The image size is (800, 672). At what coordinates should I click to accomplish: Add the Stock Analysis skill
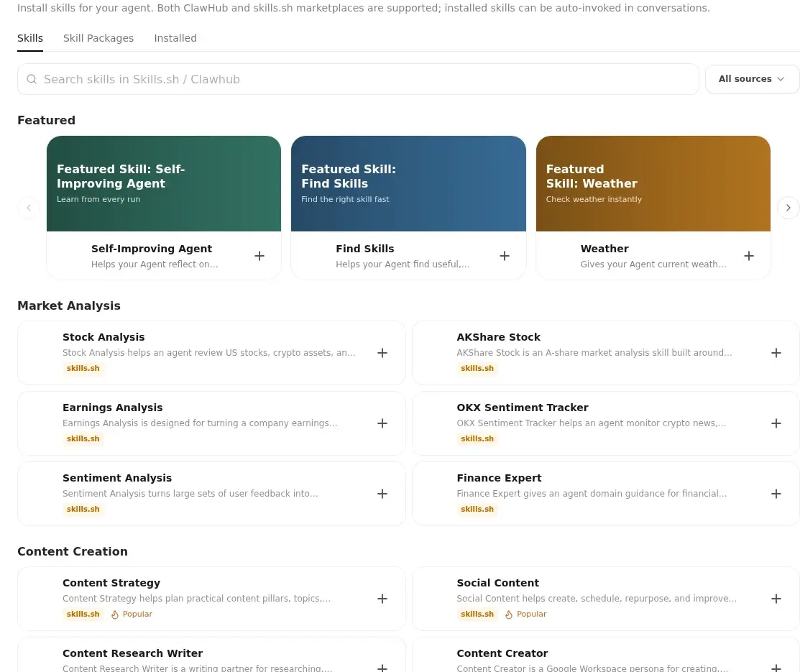coord(382,353)
